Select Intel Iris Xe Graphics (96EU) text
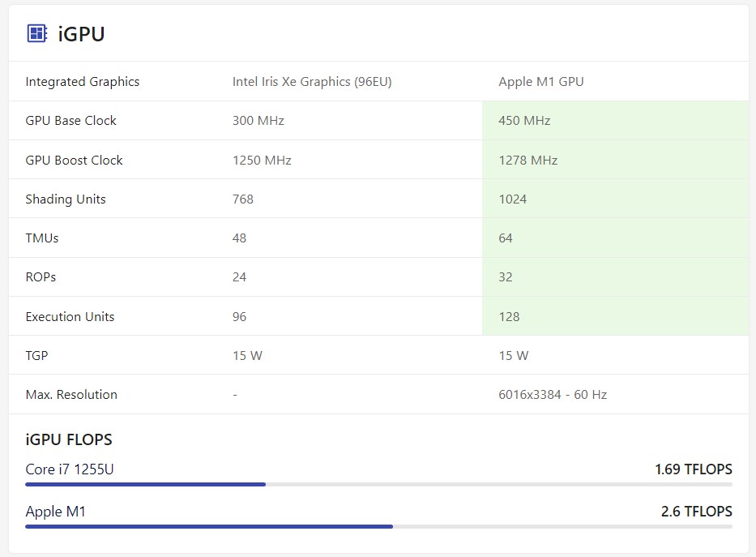This screenshot has width=756, height=557. click(x=312, y=82)
